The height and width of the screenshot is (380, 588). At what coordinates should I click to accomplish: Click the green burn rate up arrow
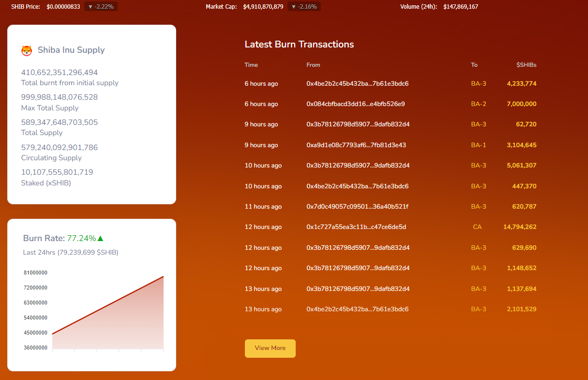click(101, 238)
